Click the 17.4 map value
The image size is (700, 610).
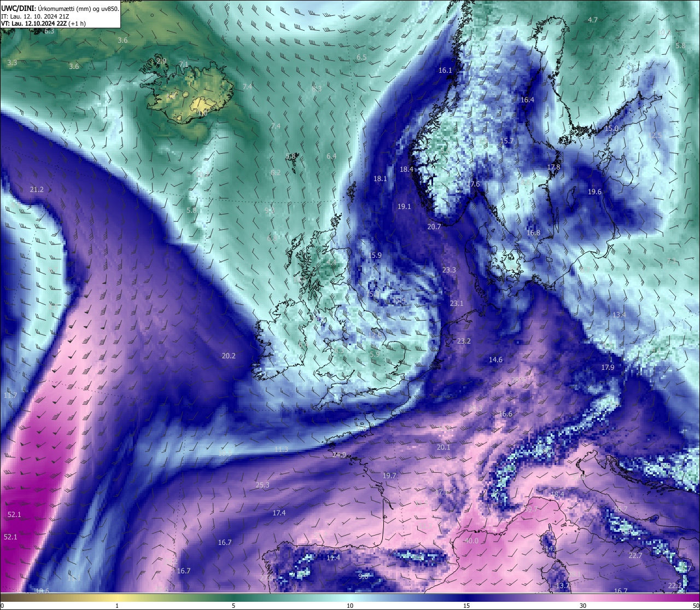point(279,513)
